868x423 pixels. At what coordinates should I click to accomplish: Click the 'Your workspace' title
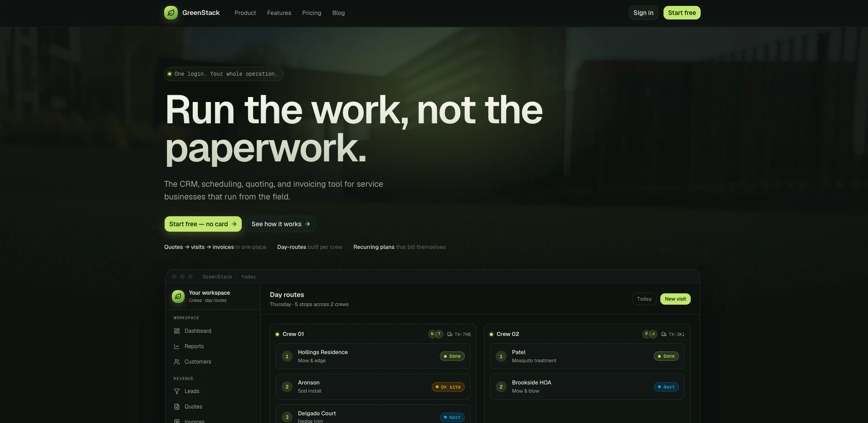[210, 293]
